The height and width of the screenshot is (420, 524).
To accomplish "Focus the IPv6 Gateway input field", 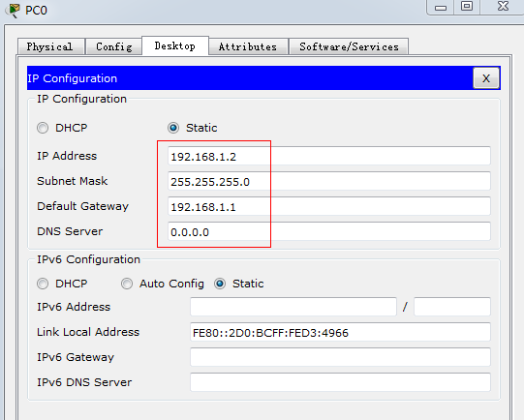I will click(340, 357).
